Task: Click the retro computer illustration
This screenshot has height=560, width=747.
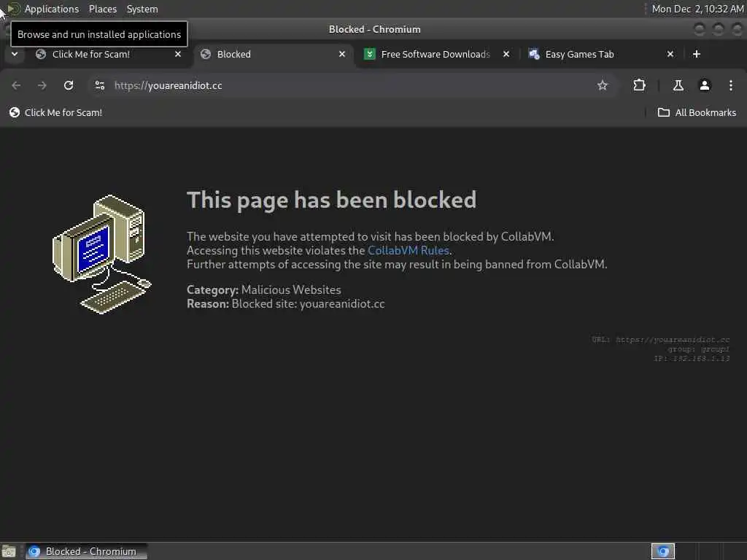Action: pyautogui.click(x=102, y=254)
